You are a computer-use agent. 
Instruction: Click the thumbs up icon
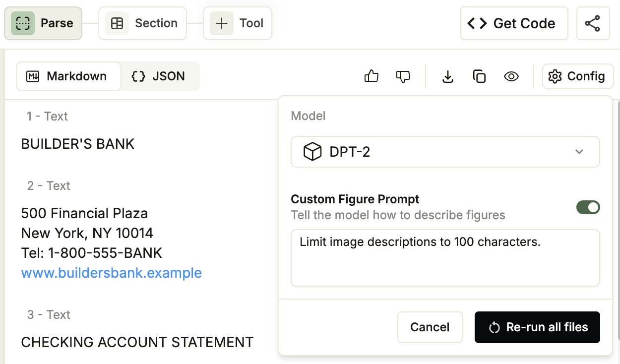click(372, 76)
